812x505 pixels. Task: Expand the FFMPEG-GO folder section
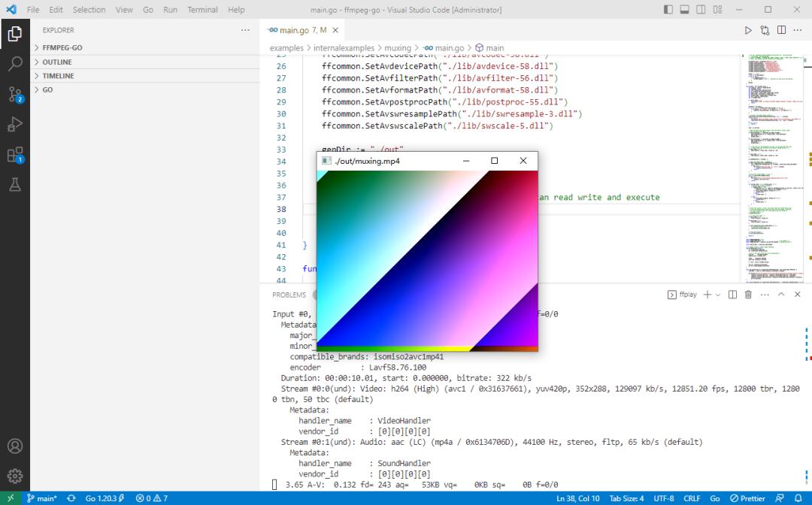coord(62,47)
